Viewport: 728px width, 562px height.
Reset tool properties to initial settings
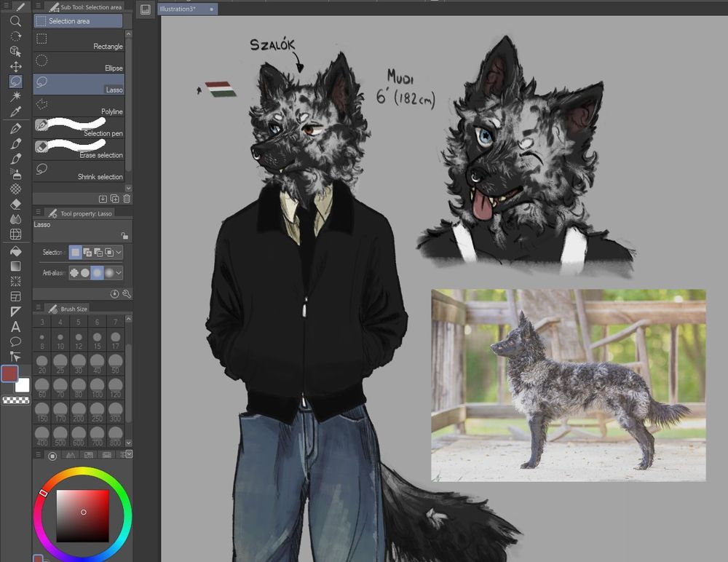coord(115,294)
